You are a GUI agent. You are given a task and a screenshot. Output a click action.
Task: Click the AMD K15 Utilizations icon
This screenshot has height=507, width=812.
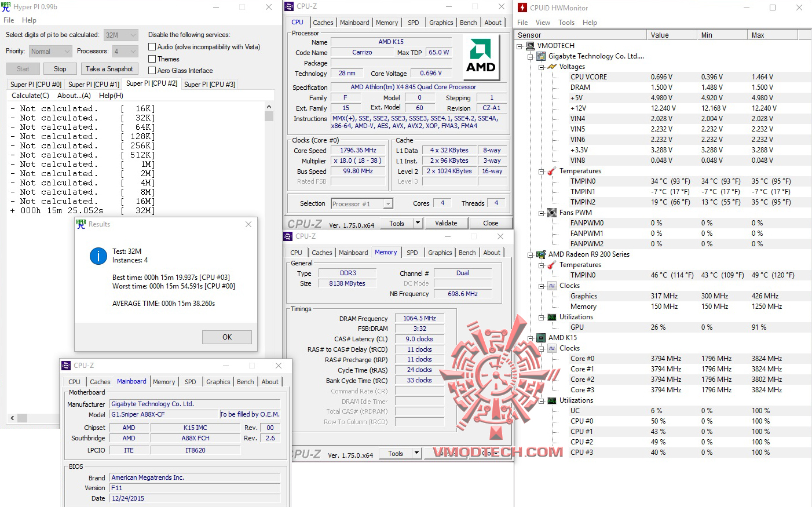click(x=552, y=400)
